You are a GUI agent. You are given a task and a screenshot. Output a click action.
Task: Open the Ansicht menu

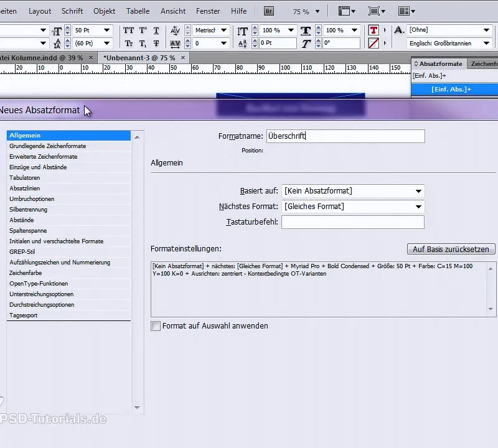click(x=173, y=11)
